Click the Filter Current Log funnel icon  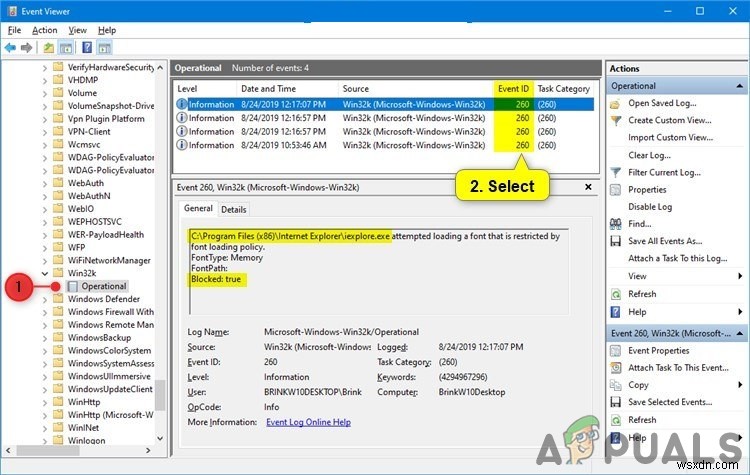616,173
